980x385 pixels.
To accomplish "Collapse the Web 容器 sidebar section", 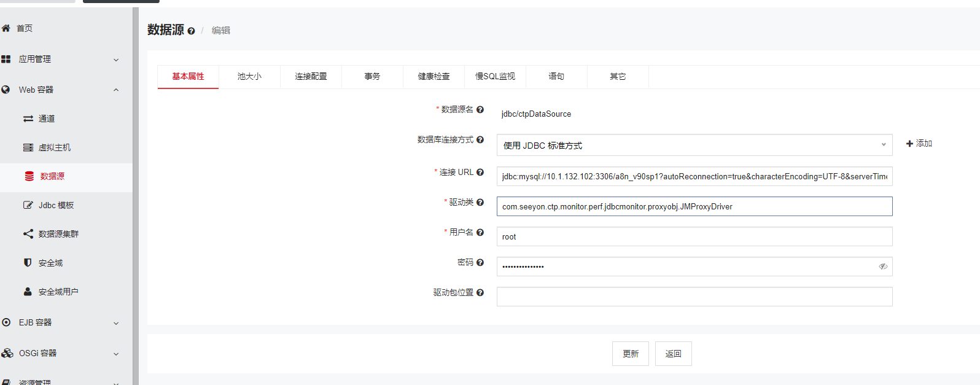I will (x=116, y=90).
